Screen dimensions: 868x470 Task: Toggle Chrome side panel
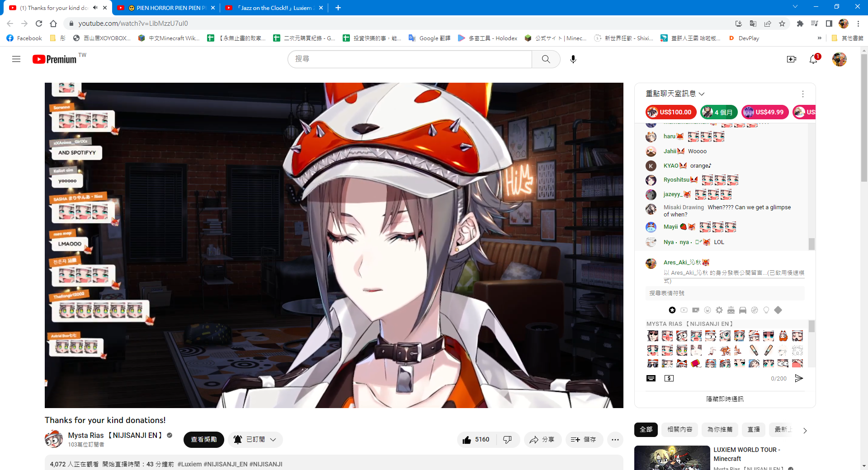[829, 23]
